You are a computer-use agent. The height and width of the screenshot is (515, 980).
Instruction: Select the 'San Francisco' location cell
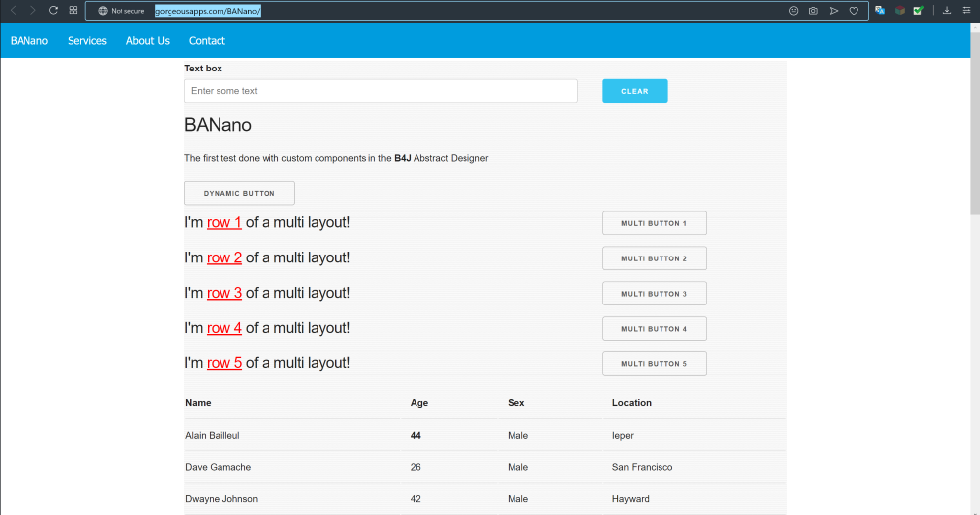coord(643,467)
